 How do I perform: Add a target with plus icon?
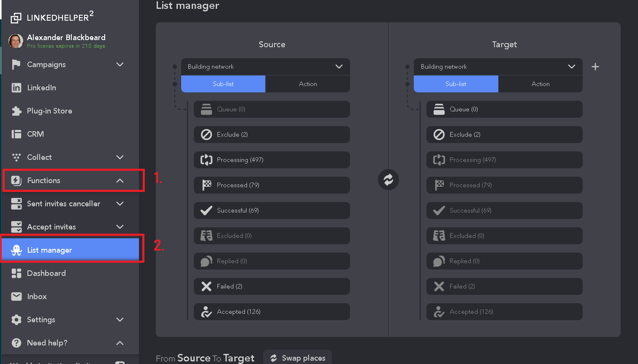[x=595, y=67]
